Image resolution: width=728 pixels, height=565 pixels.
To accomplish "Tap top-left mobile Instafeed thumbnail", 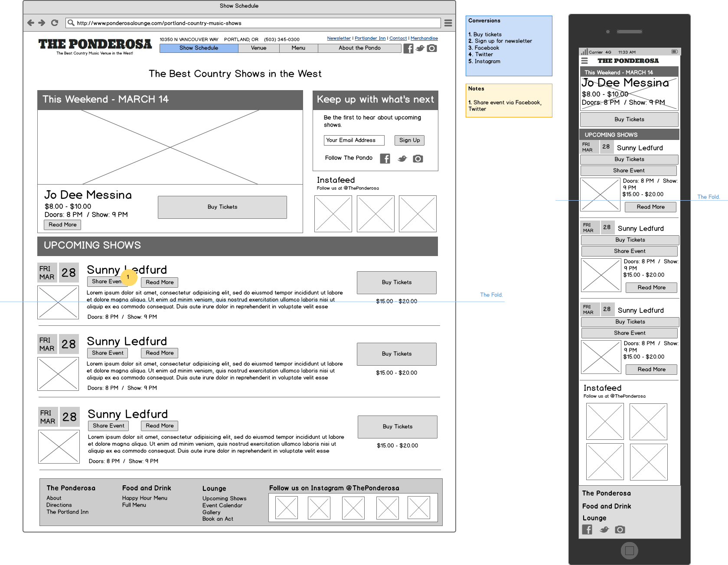I will pyautogui.click(x=605, y=422).
